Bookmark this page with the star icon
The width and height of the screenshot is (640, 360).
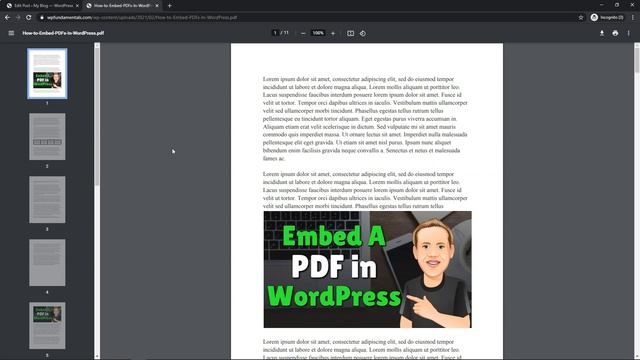coord(581,18)
